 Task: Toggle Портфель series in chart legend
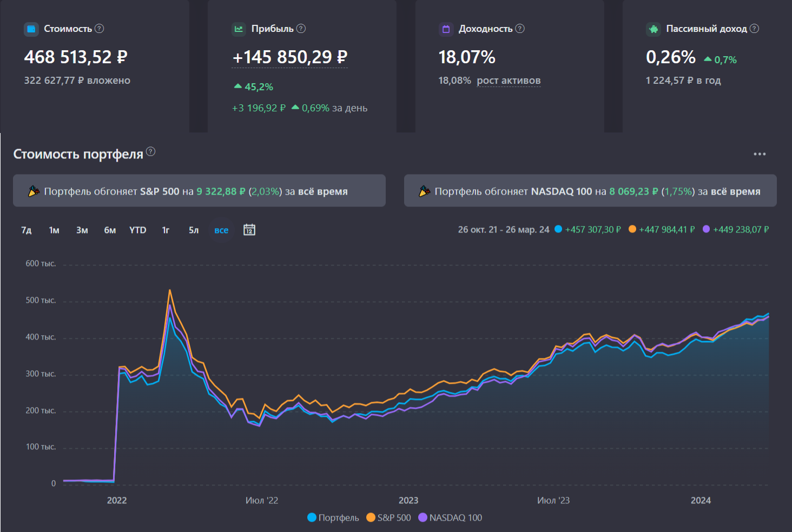[333, 517]
